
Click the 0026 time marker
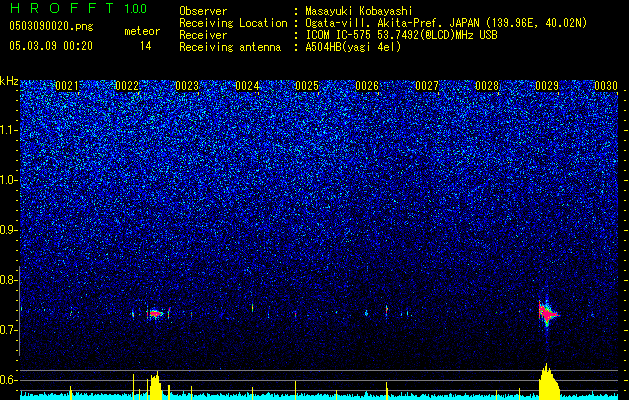coord(367,86)
